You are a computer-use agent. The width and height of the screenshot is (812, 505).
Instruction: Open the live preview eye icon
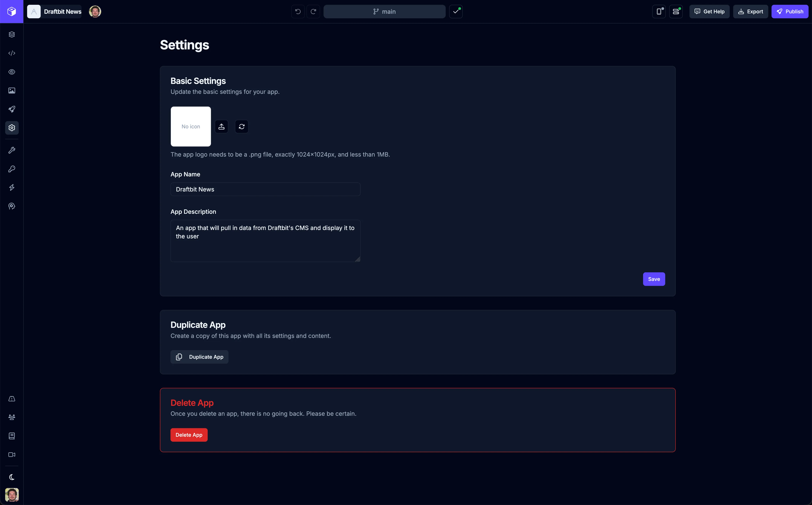12,72
